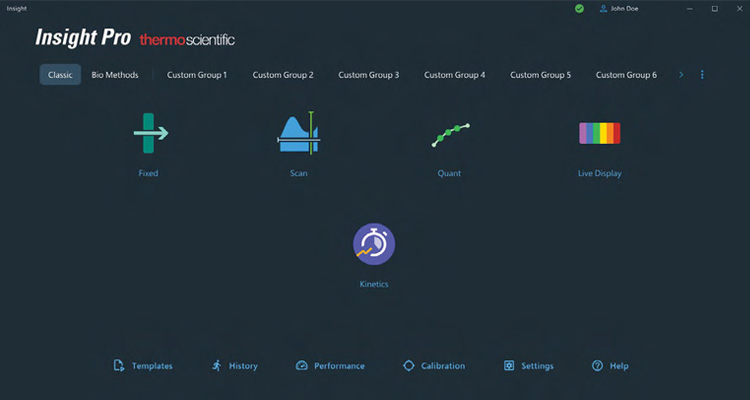750x400 pixels.
Task: Click the Calibration label
Action: (x=443, y=366)
